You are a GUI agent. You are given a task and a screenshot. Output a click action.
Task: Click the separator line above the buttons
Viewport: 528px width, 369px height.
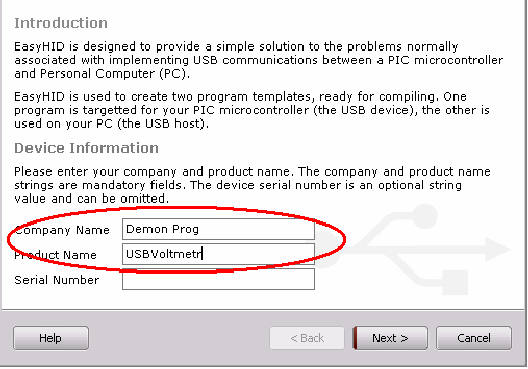tap(263, 309)
